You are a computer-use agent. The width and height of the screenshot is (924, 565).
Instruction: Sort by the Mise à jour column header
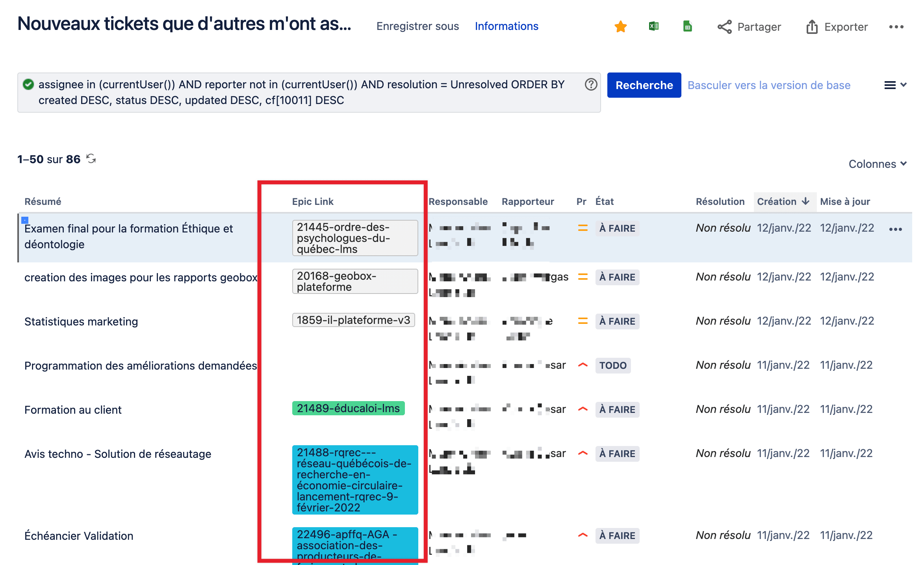coord(845,201)
